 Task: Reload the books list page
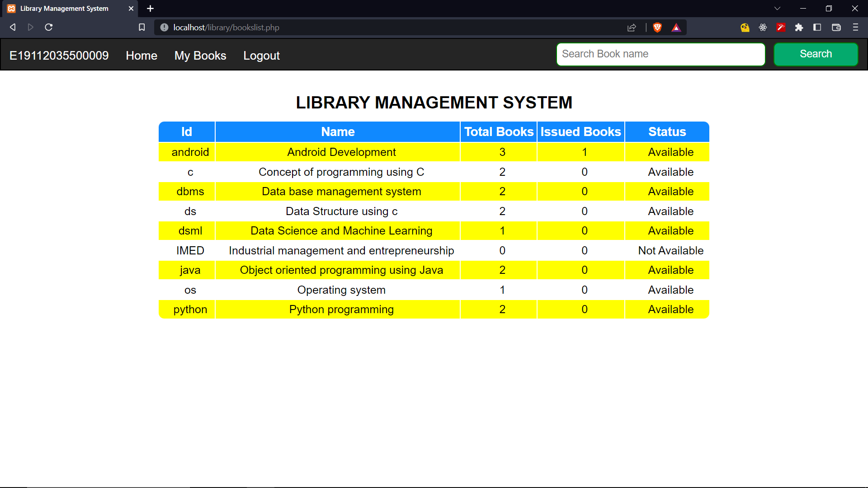point(48,27)
